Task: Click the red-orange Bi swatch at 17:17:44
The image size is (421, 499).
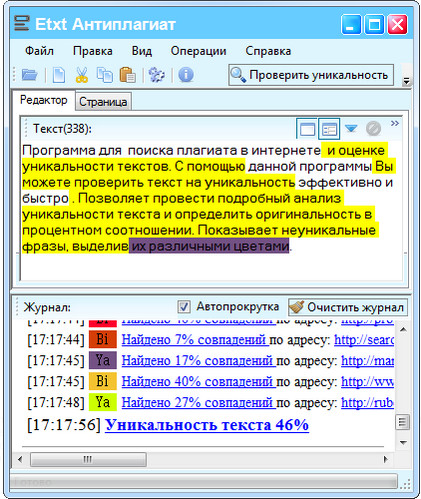Action: point(103,339)
